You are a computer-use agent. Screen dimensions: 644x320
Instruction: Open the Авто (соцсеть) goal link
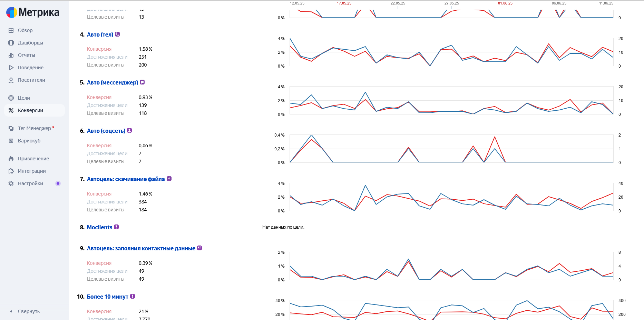[x=106, y=131]
